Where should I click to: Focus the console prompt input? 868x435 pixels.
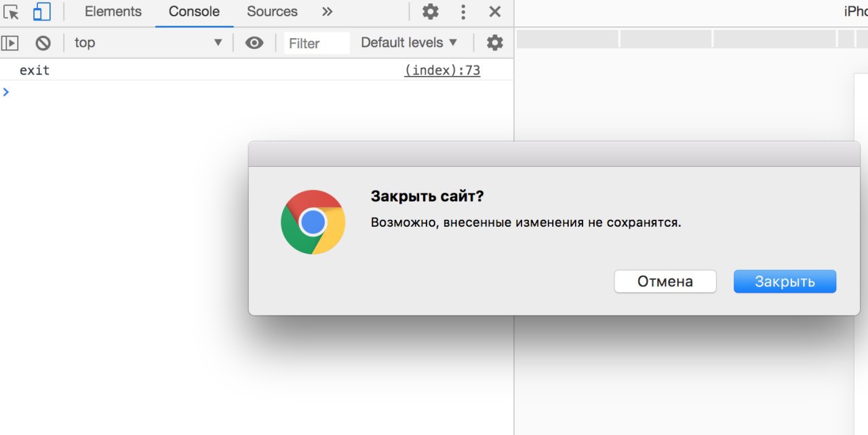coord(258,92)
